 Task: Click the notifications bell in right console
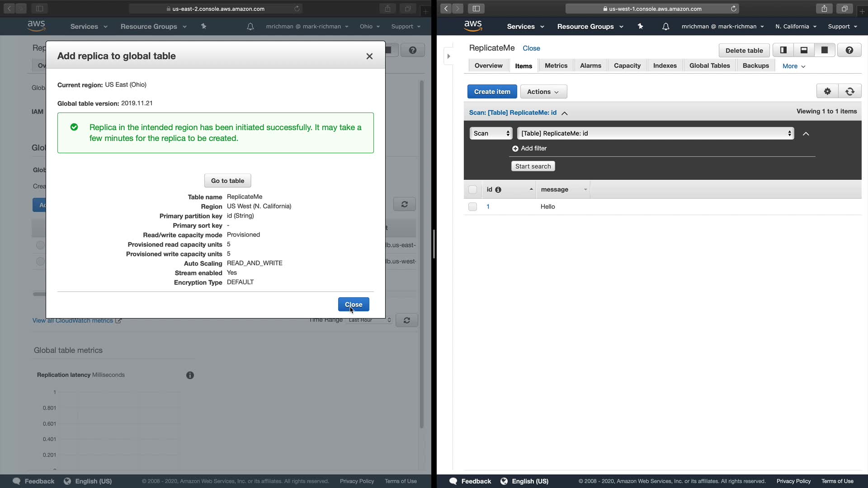[x=665, y=27]
